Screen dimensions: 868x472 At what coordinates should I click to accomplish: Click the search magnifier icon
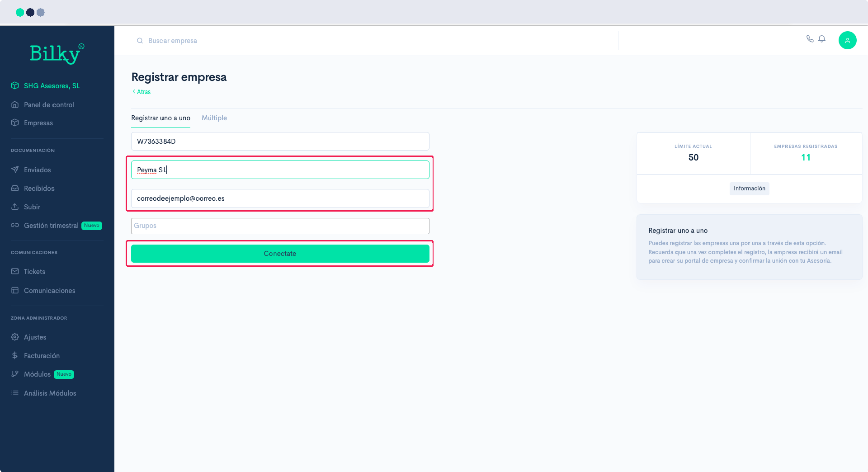pos(140,41)
